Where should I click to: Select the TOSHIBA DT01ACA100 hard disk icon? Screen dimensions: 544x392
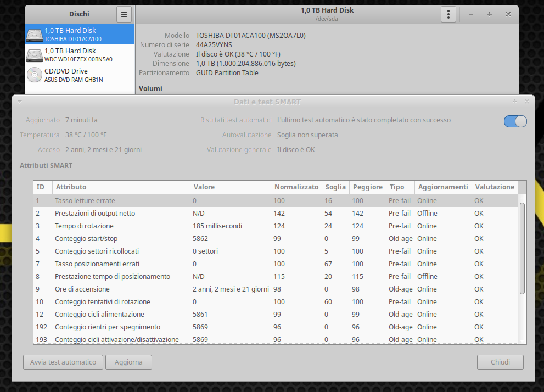(35, 35)
